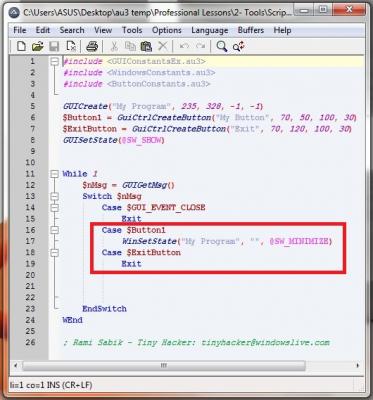The height and width of the screenshot is (400, 373).
Task: Open the View menu
Action: pyautogui.click(x=103, y=30)
